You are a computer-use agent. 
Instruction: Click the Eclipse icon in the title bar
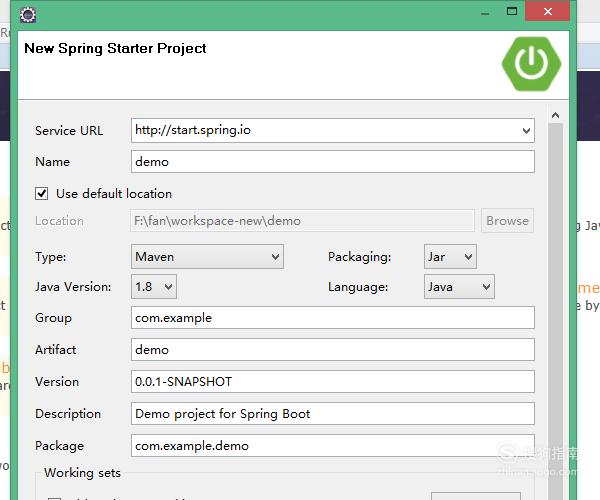click(28, 15)
